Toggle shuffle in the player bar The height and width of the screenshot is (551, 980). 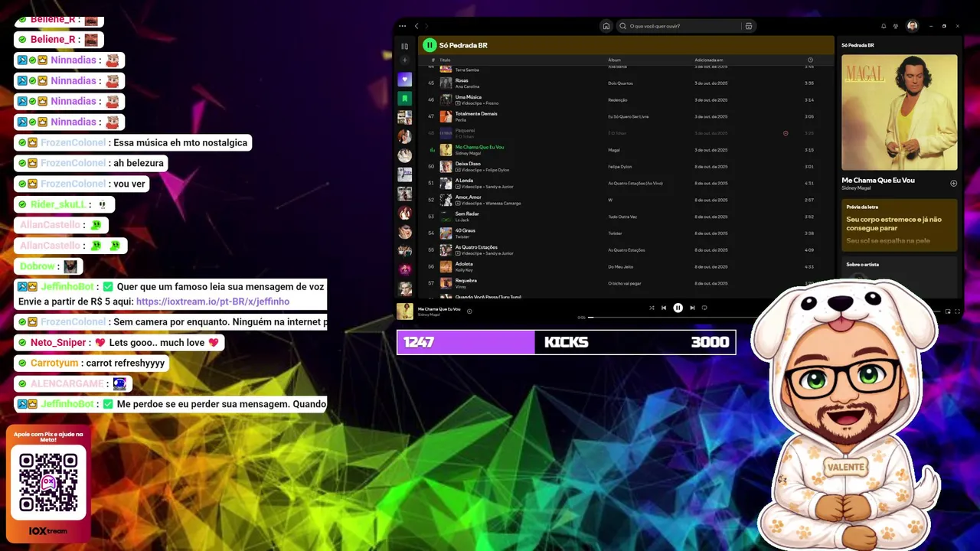point(652,308)
